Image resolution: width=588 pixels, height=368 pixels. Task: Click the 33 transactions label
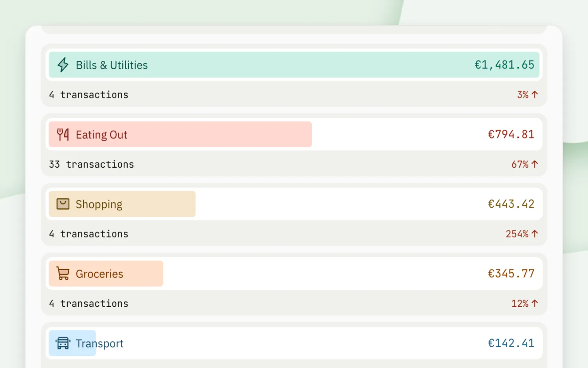[x=91, y=164]
